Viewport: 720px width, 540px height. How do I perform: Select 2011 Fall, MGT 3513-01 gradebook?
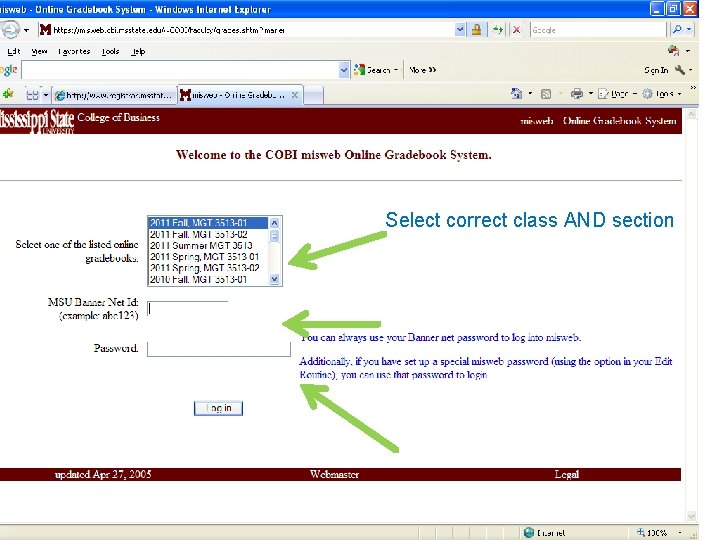[208, 223]
